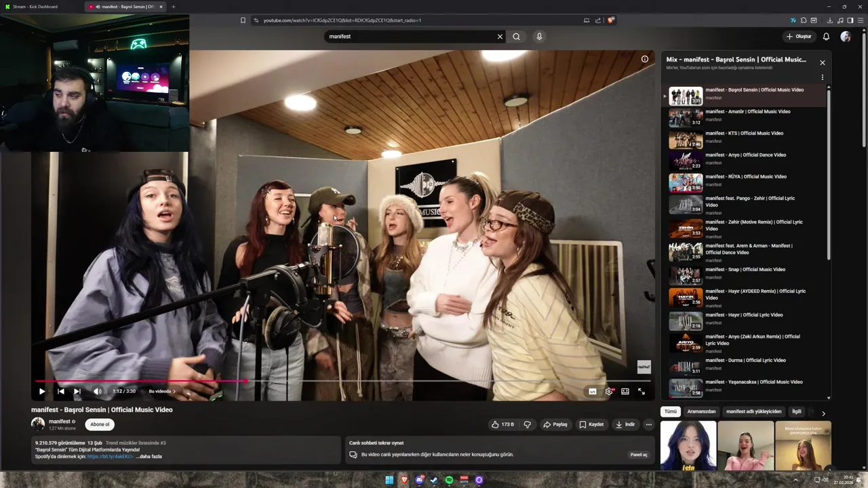Open Discord from the taskbar

click(x=419, y=480)
